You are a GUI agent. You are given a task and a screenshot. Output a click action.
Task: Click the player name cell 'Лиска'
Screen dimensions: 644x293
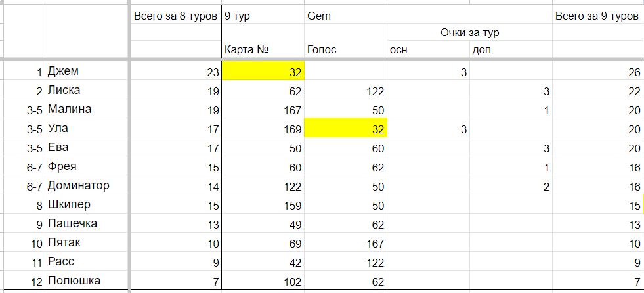[87, 90]
